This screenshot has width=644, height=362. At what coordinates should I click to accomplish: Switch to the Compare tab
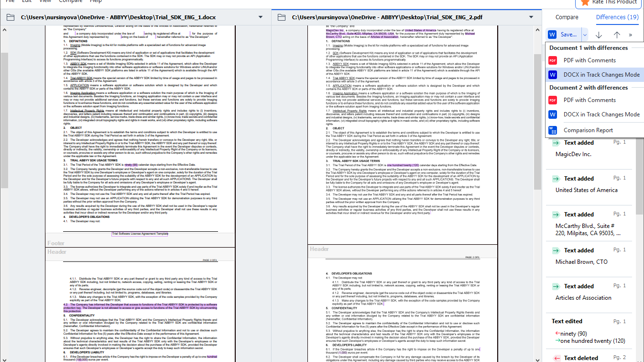567,17
